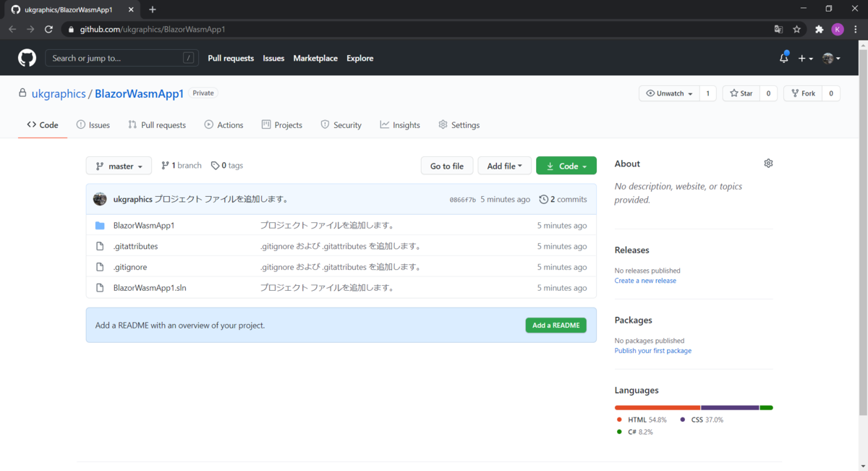Image resolution: width=868 pixels, height=471 pixels.
Task: Open the watchers count 1
Action: [708, 93]
